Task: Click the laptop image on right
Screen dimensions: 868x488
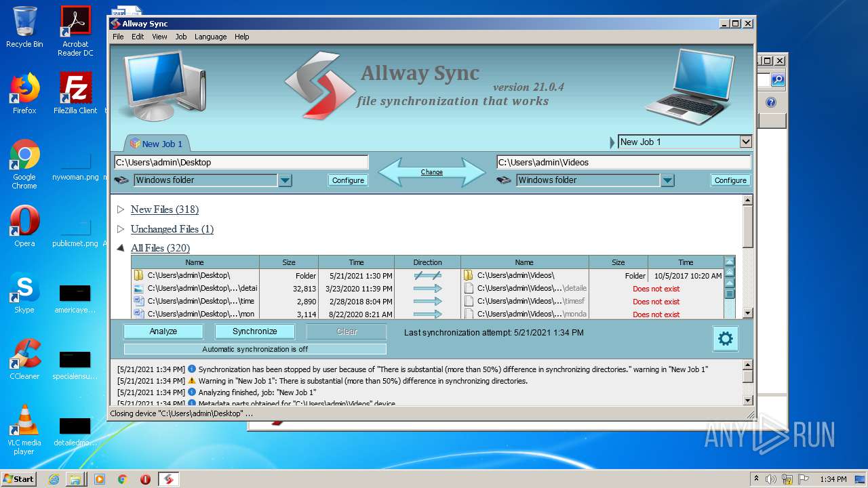Action: pos(690,85)
